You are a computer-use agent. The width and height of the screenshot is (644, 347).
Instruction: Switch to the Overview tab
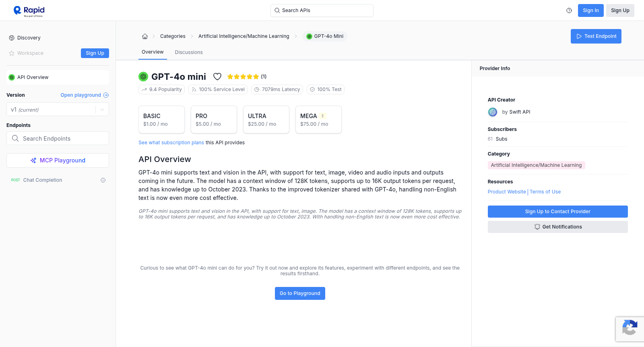pyautogui.click(x=153, y=52)
